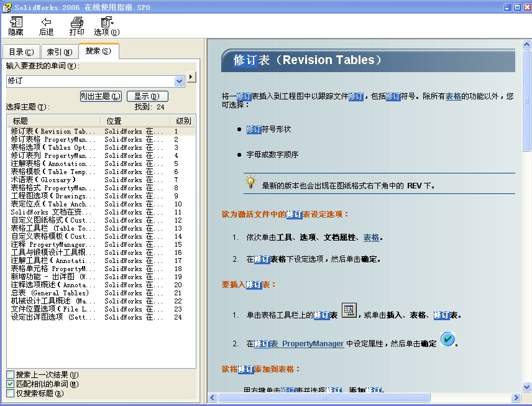Viewport: 532px width, 406px height.
Task: Click the Print (打印) toolbar icon
Action: click(76, 25)
